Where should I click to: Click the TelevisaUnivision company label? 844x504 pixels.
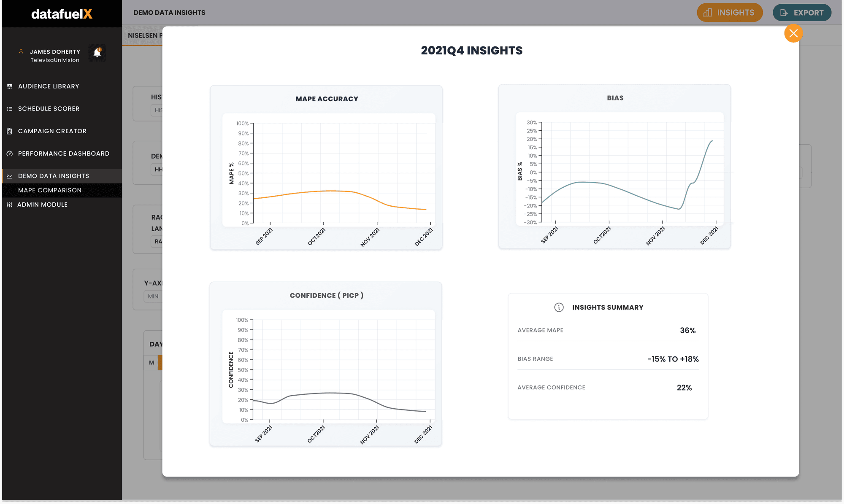click(55, 60)
